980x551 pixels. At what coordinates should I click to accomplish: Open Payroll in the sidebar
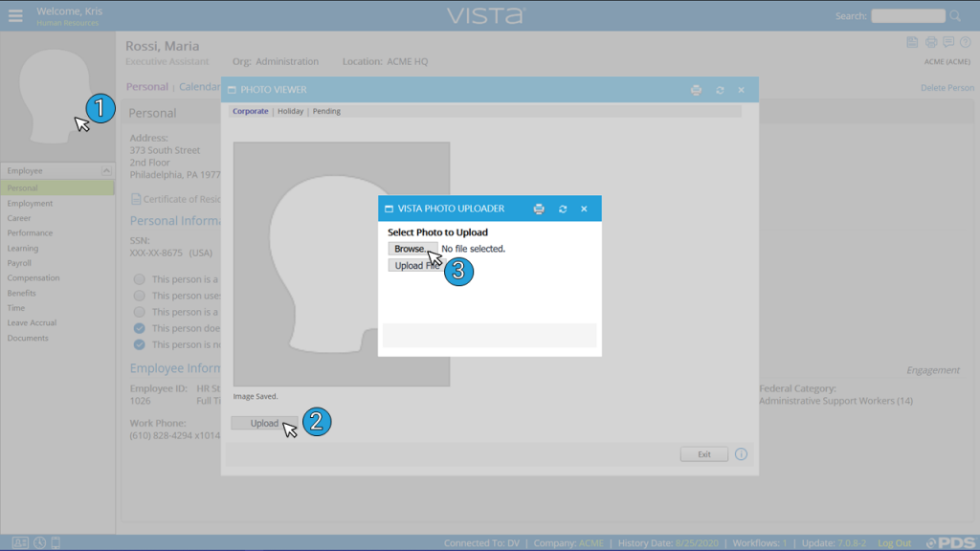pos(19,263)
